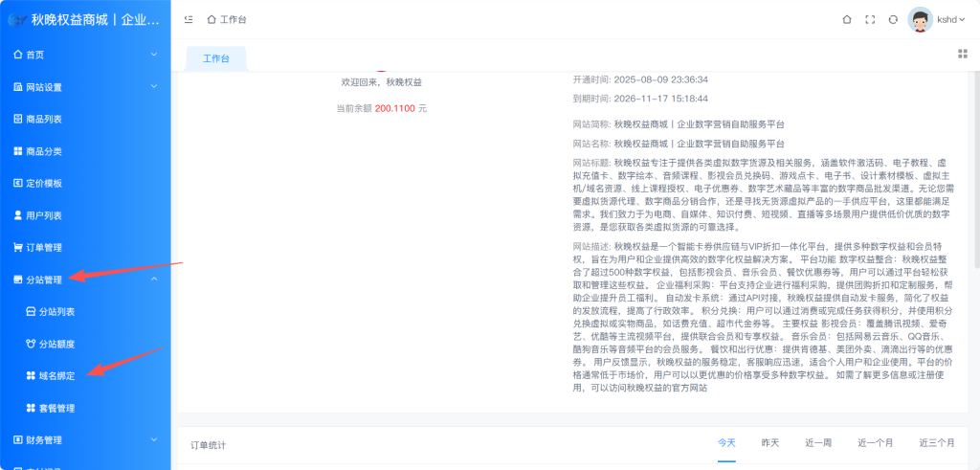980x470 pixels.
Task: Open the kshd user dropdown
Action: (951, 20)
